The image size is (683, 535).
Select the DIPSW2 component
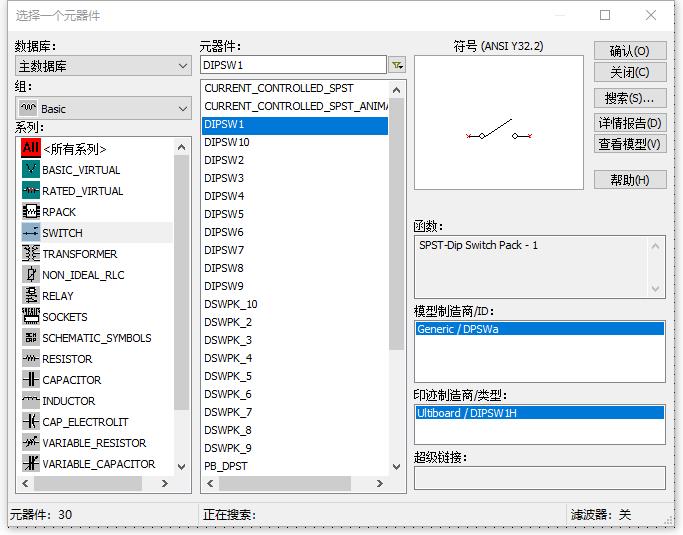[x=295, y=160]
